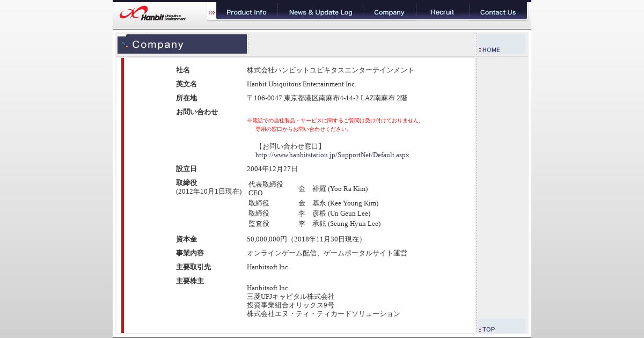The height and width of the screenshot is (338, 644).
Task: Click shareholder 三菱UFJキャピタル株式会社
Action: point(291,297)
